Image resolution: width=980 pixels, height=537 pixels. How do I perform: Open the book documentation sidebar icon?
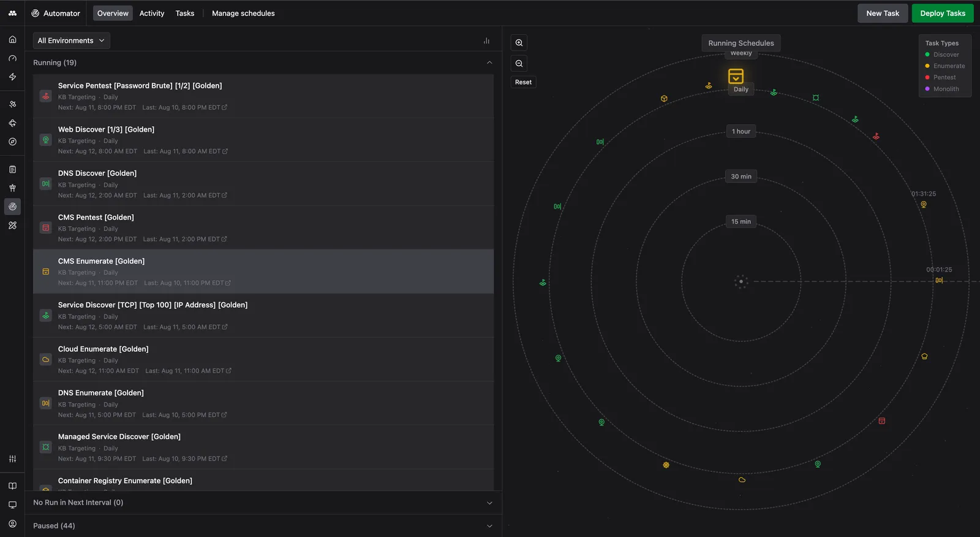[x=12, y=486]
